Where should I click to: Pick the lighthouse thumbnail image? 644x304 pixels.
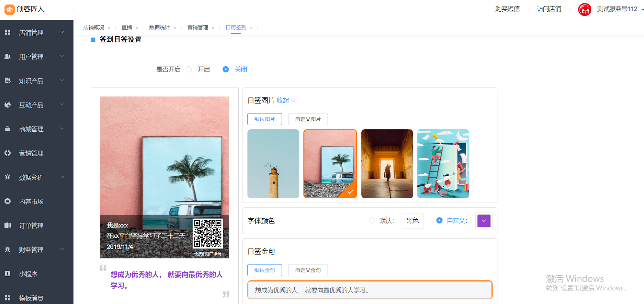pos(273,164)
